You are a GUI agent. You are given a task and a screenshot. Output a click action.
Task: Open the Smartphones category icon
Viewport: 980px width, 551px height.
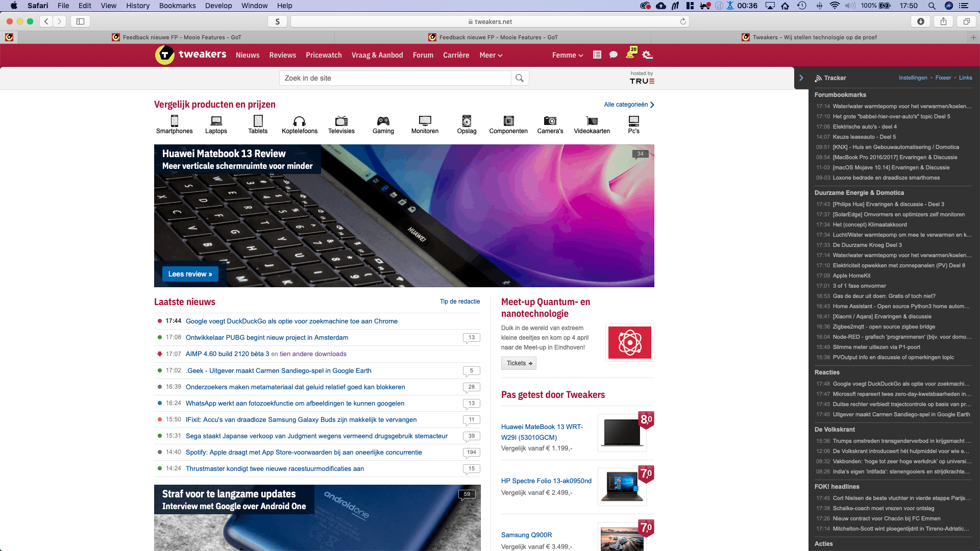pyautogui.click(x=174, y=121)
